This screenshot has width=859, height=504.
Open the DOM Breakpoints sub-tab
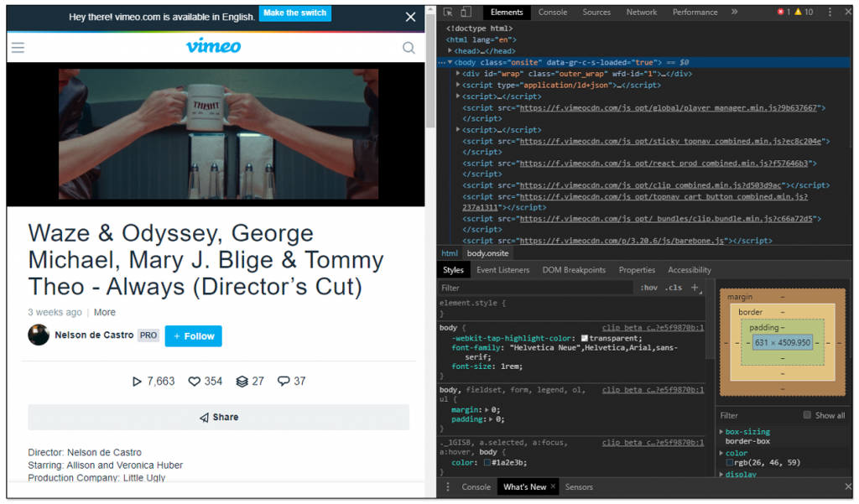[574, 270]
